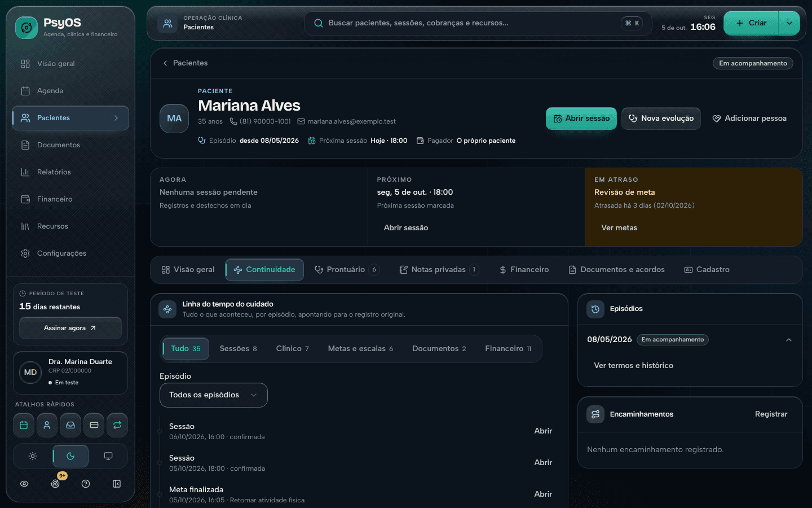Click the PsyOS logo icon

point(26,27)
